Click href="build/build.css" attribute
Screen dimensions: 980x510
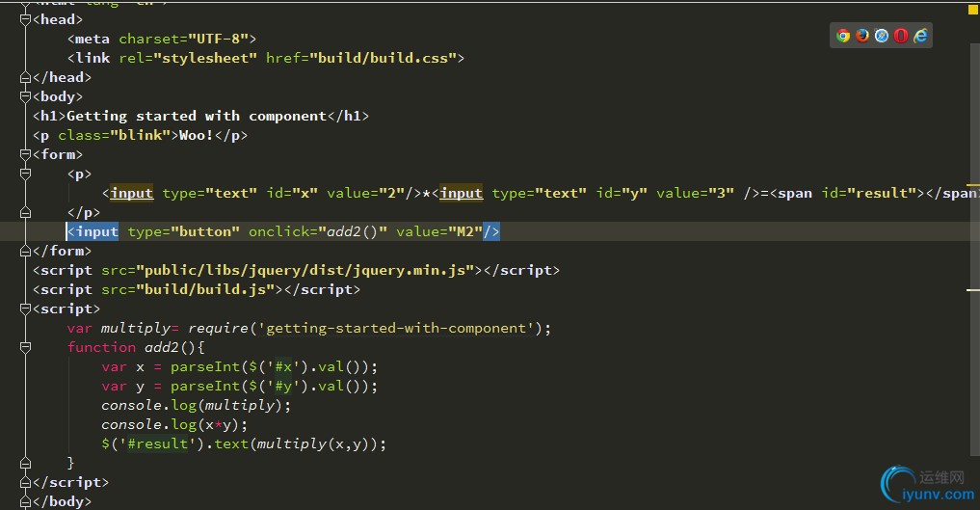point(360,58)
